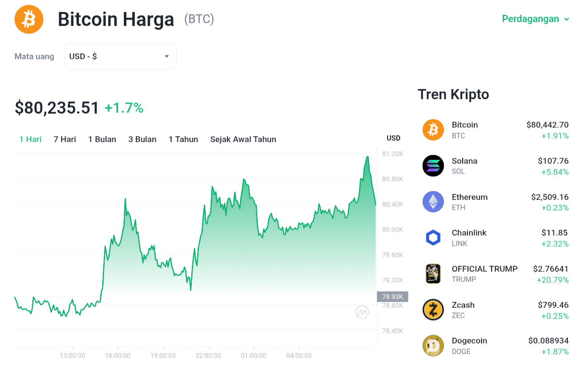Click the Zcash icon
588x370 pixels.
pyautogui.click(x=433, y=310)
